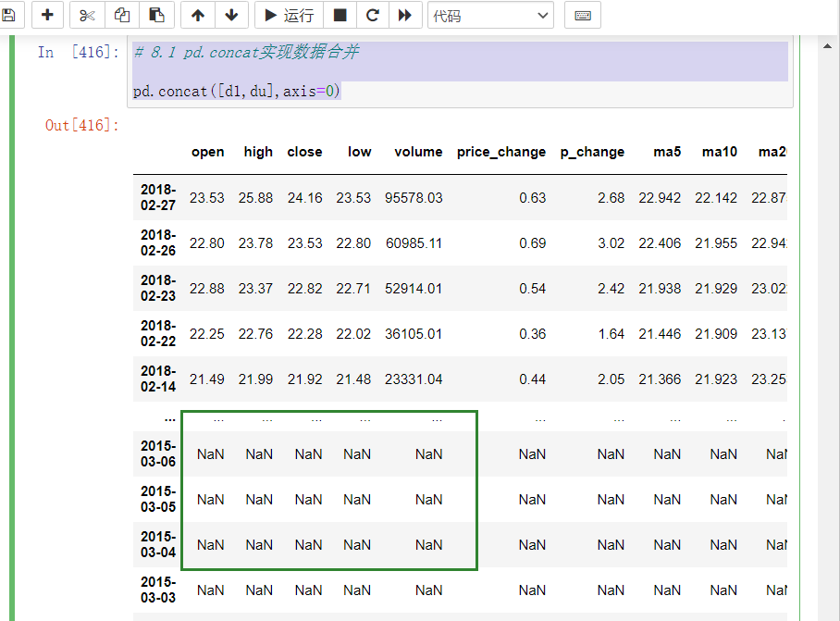The width and height of the screenshot is (840, 621).
Task: Select open value 22.88
Action: [x=207, y=289]
